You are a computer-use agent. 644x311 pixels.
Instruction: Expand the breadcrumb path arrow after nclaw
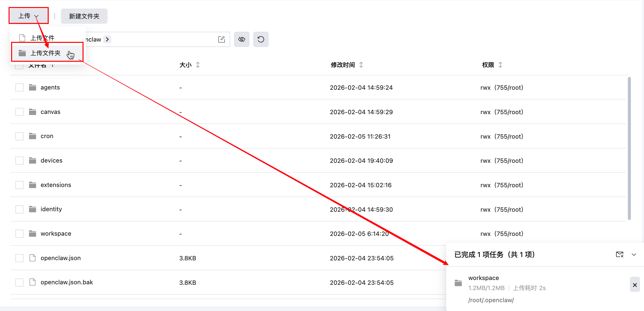point(107,39)
